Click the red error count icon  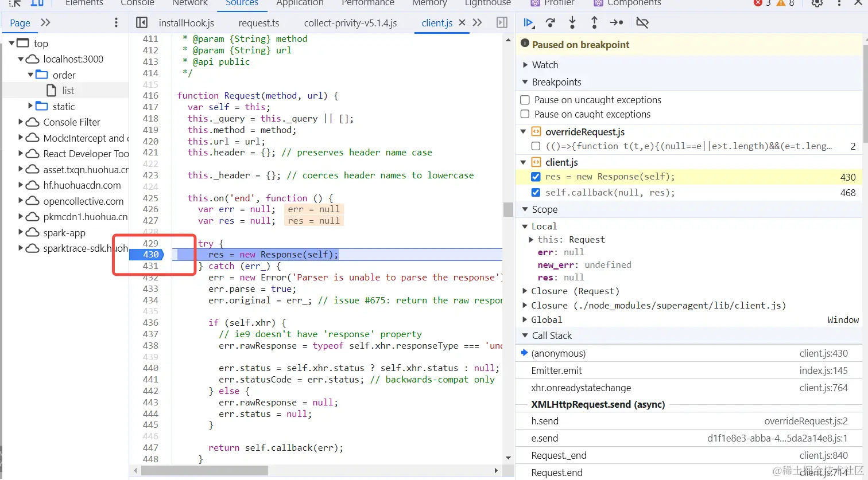pos(758,3)
